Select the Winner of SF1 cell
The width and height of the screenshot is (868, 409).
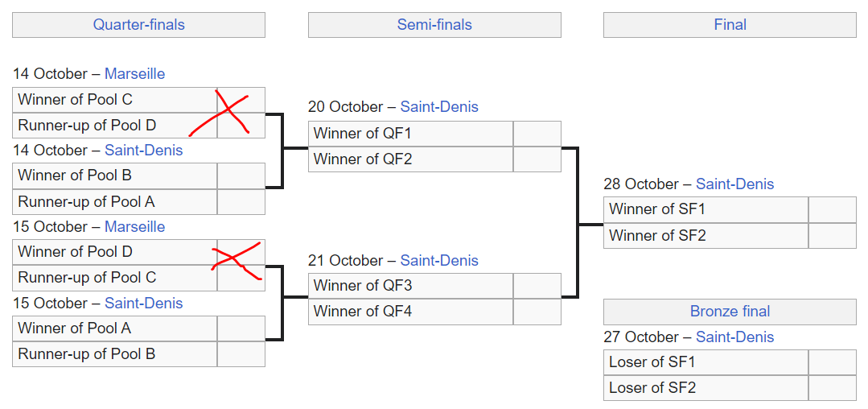pos(706,209)
